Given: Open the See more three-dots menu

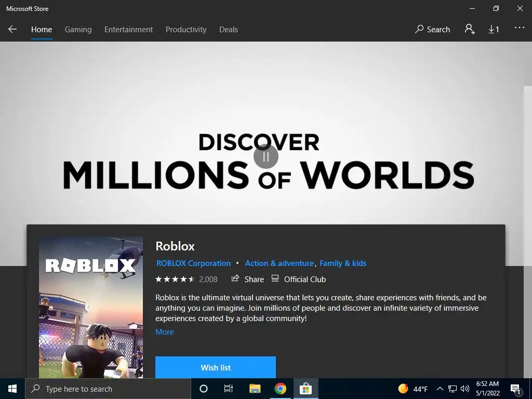Looking at the screenshot, I should coord(520,28).
